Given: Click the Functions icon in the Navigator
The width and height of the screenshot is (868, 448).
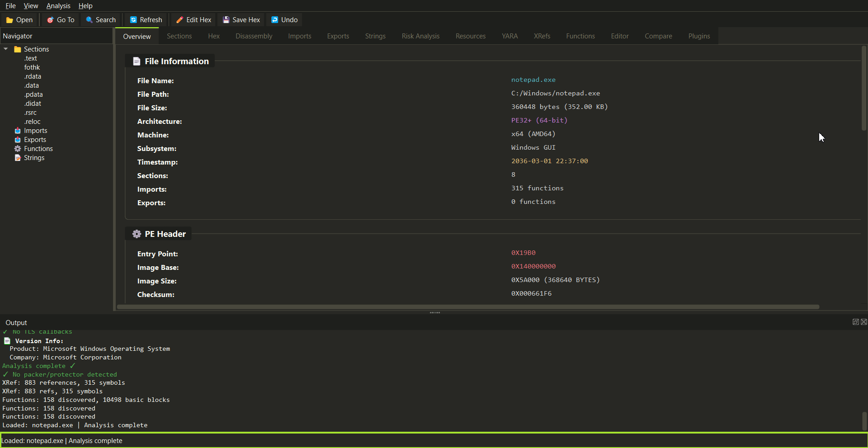Looking at the screenshot, I should click(x=17, y=149).
